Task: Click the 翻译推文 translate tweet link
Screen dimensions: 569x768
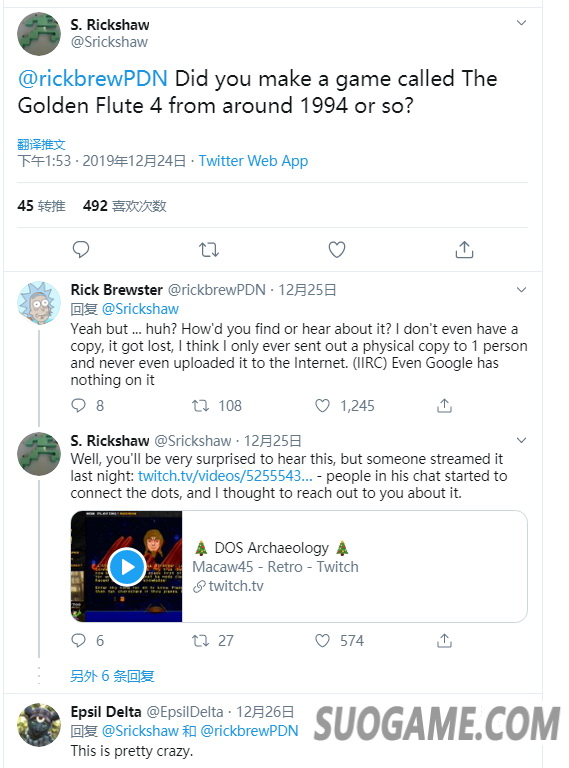Action: click(41, 144)
